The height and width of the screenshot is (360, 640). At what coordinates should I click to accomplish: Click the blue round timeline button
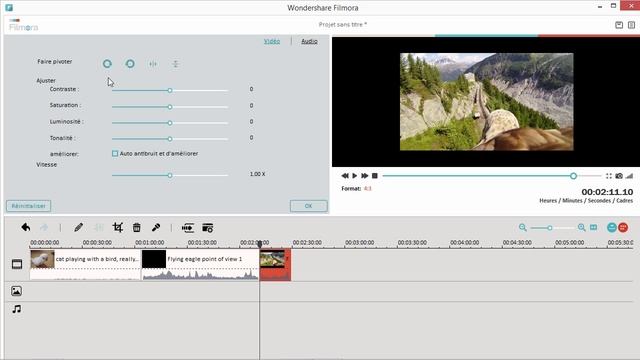click(611, 227)
